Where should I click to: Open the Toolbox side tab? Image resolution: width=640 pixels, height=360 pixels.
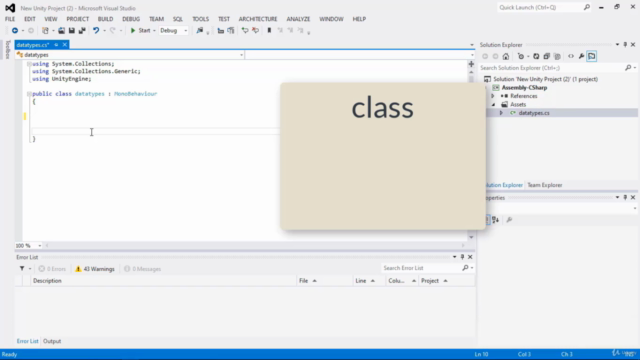pos(7,49)
